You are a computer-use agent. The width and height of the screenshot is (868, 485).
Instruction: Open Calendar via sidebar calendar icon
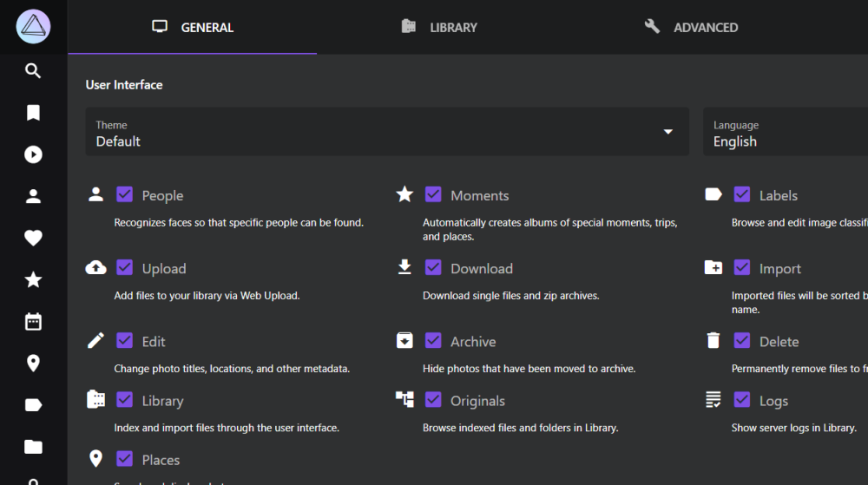click(x=33, y=321)
